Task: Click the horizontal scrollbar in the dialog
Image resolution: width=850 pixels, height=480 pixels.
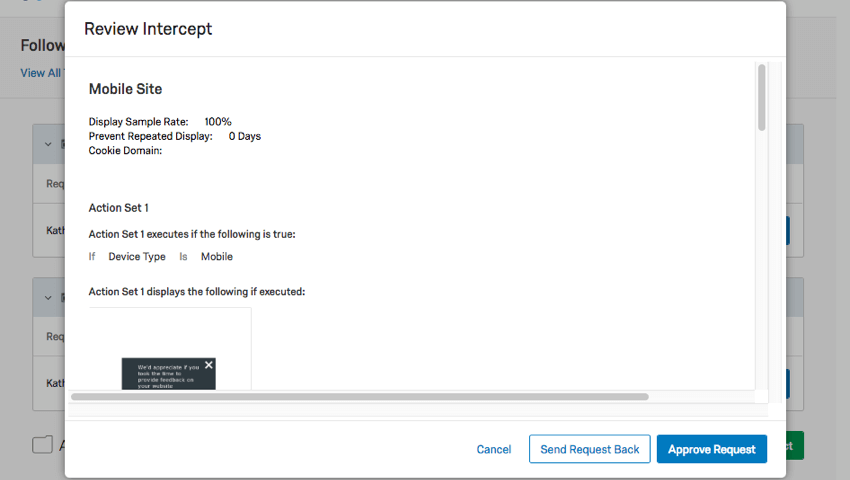Action: 360,396
